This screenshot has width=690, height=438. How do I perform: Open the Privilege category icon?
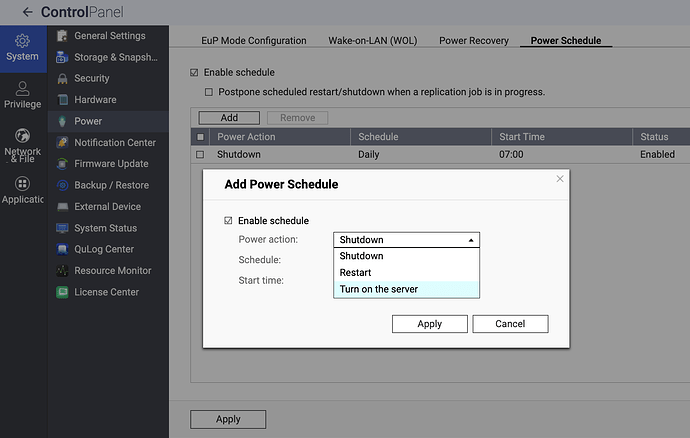tap(22, 87)
